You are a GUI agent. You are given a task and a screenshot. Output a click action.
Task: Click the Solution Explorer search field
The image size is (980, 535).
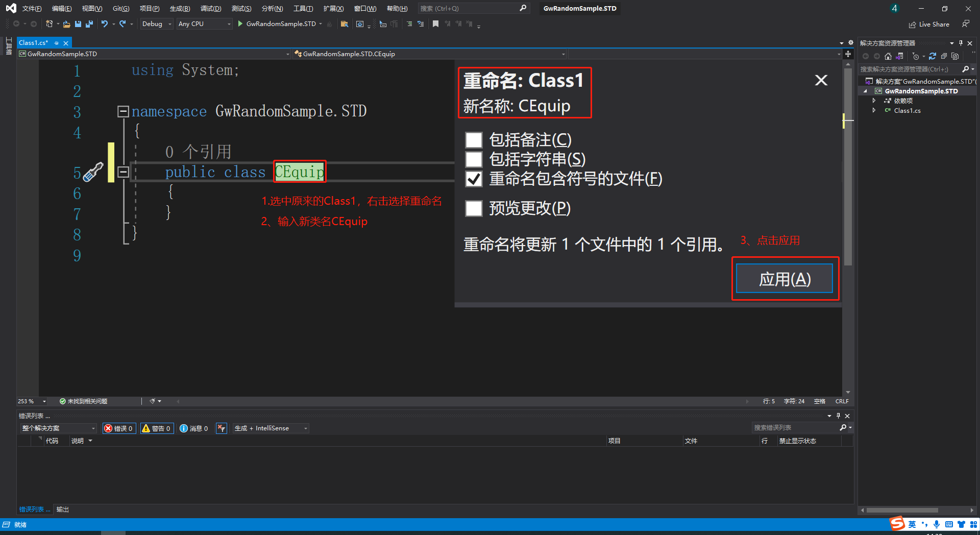click(x=909, y=69)
